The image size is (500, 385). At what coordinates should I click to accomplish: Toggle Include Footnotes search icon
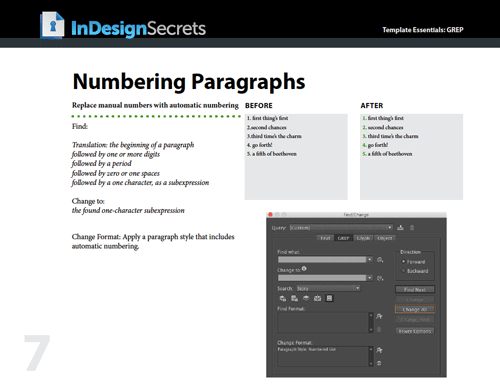click(329, 298)
